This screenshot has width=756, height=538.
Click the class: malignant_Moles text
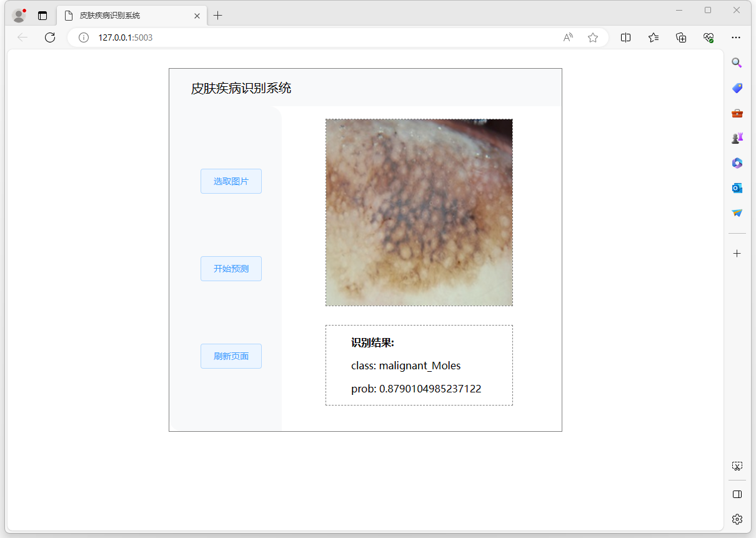(406, 366)
